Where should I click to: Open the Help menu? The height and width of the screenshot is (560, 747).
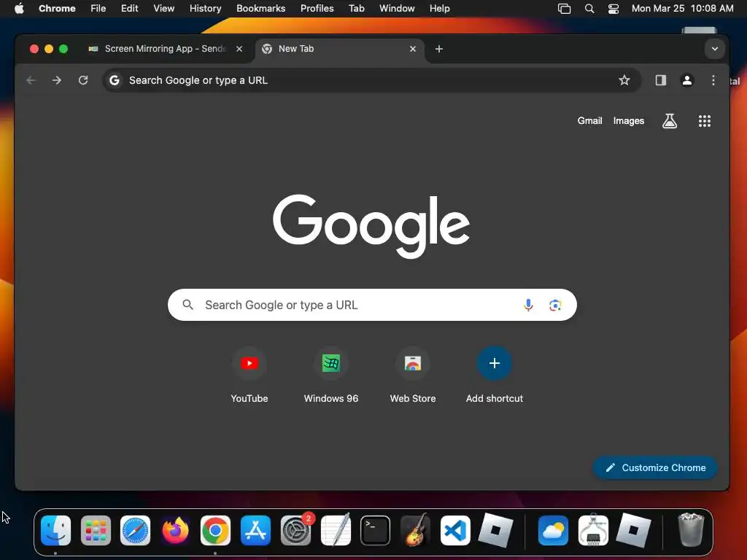439,9
